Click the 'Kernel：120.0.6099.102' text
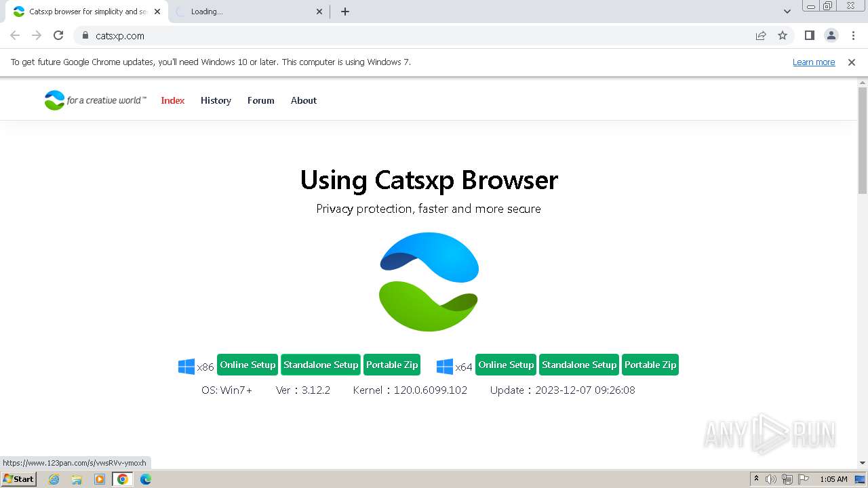 coord(410,390)
